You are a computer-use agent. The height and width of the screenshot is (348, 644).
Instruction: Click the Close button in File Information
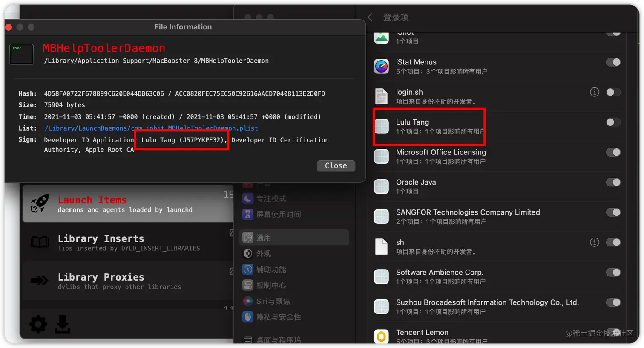tap(336, 166)
